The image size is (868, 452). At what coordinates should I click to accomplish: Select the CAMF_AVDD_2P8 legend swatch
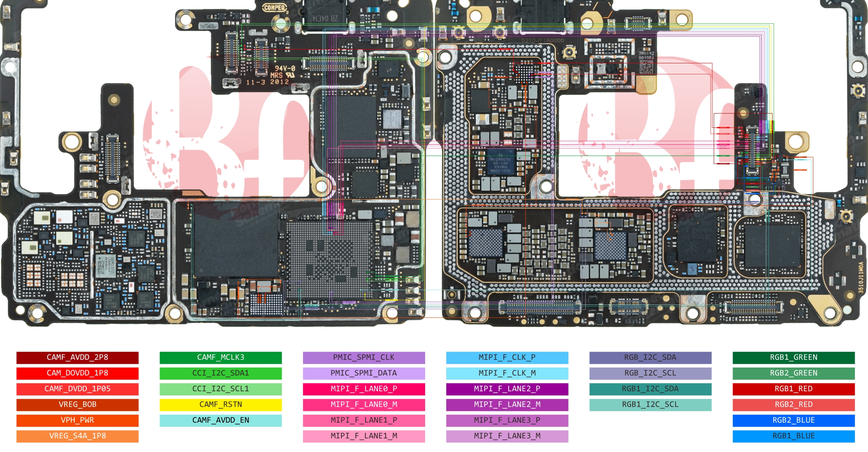pyautogui.click(x=77, y=357)
